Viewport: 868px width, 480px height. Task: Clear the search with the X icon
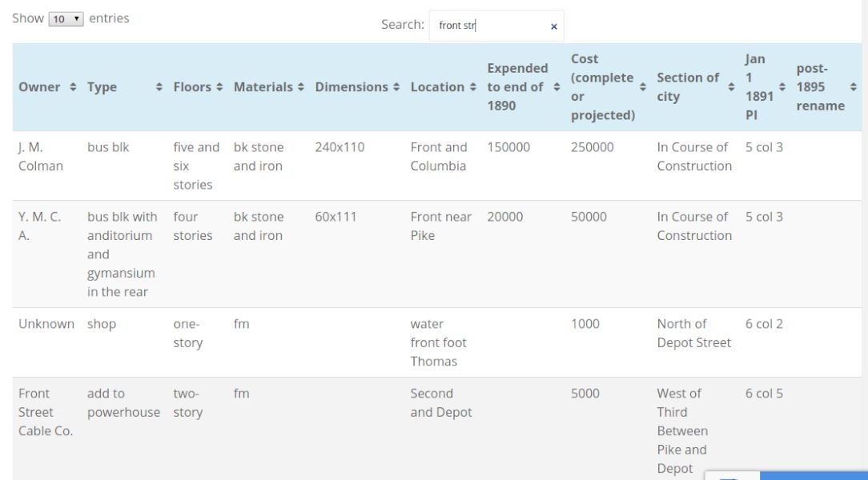point(553,26)
